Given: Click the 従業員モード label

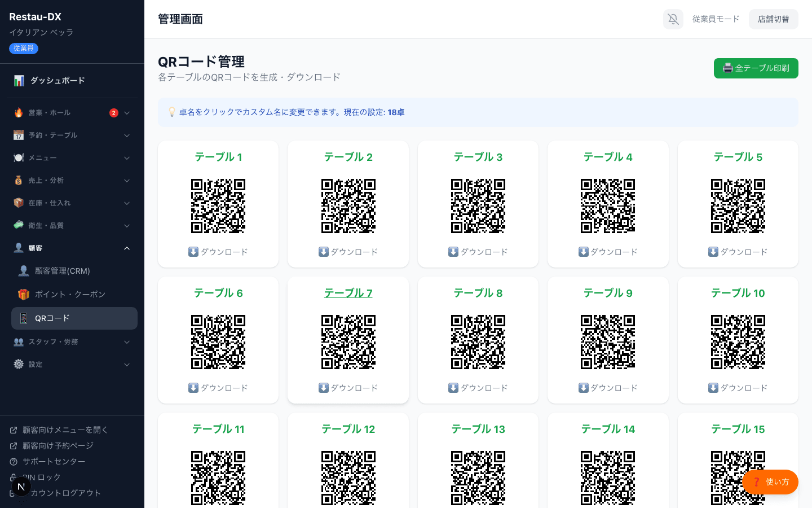Looking at the screenshot, I should coord(716,19).
